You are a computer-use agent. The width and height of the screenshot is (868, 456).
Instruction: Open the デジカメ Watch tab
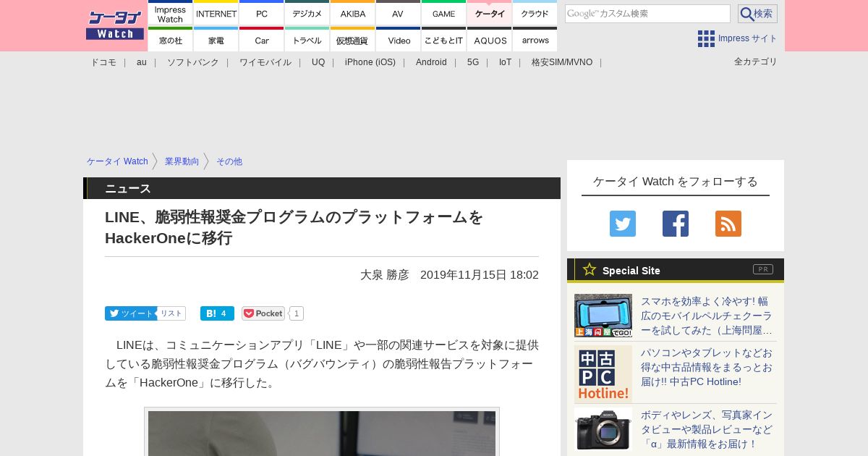[307, 13]
